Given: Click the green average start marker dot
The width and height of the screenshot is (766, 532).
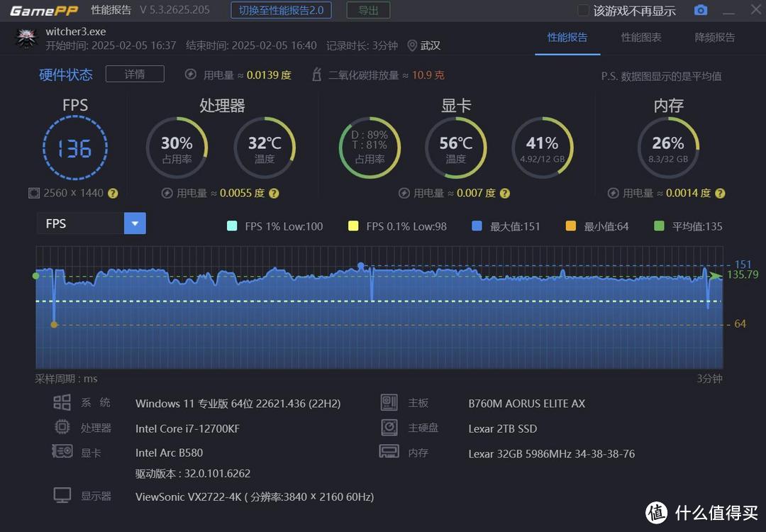Looking at the screenshot, I should point(35,276).
